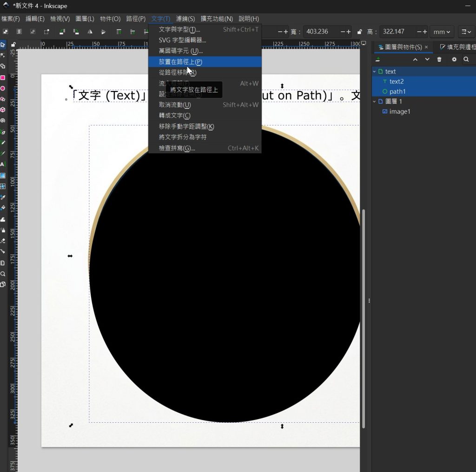Click the add new layer icon
This screenshot has height=472, width=476.
point(378,59)
